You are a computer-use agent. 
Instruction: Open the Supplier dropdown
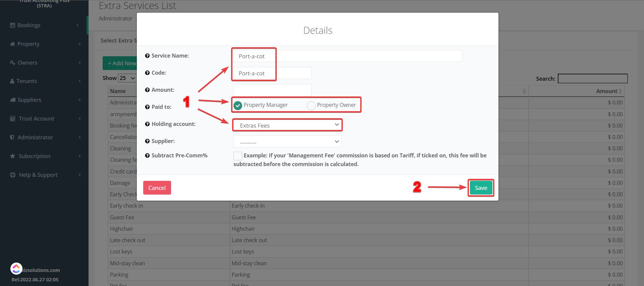coord(287,141)
